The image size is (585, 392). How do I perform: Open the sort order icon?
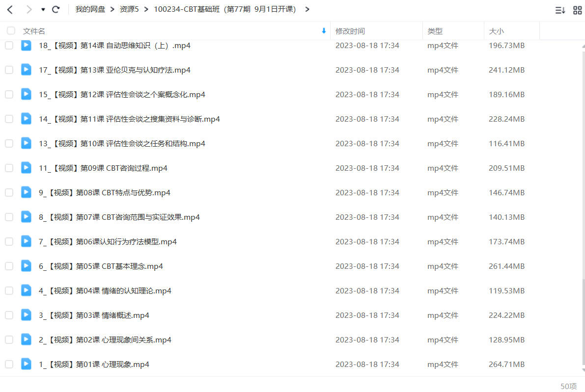click(560, 10)
